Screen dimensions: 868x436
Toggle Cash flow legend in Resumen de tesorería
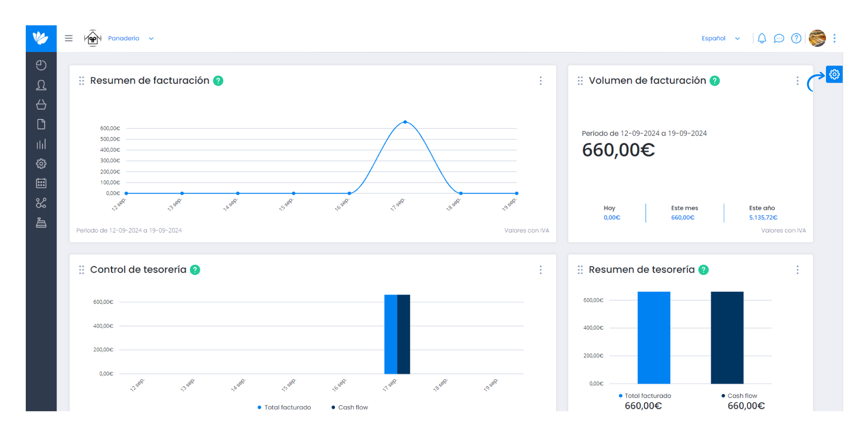point(740,396)
